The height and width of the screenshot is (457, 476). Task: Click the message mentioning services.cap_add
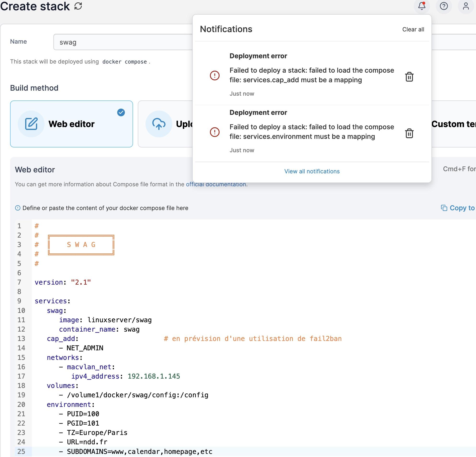click(312, 75)
